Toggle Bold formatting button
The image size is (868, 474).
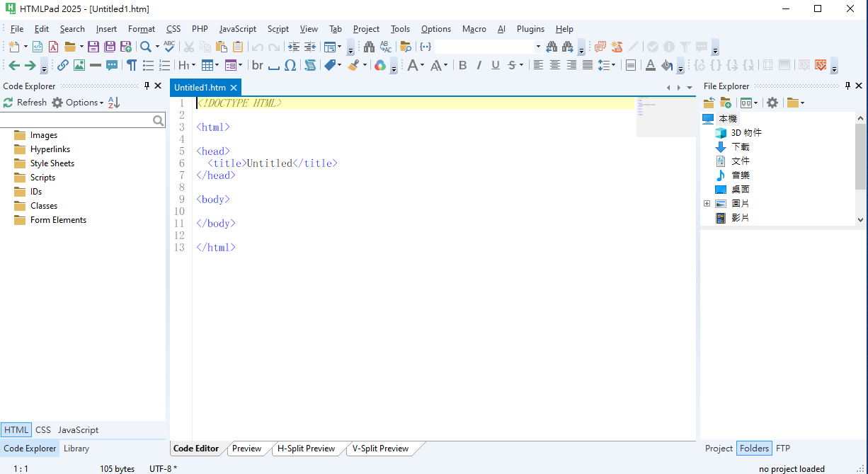point(462,65)
